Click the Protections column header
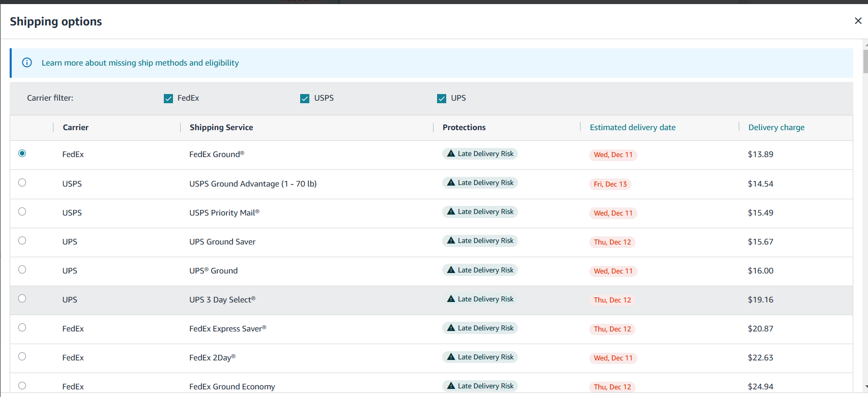 [x=464, y=128]
